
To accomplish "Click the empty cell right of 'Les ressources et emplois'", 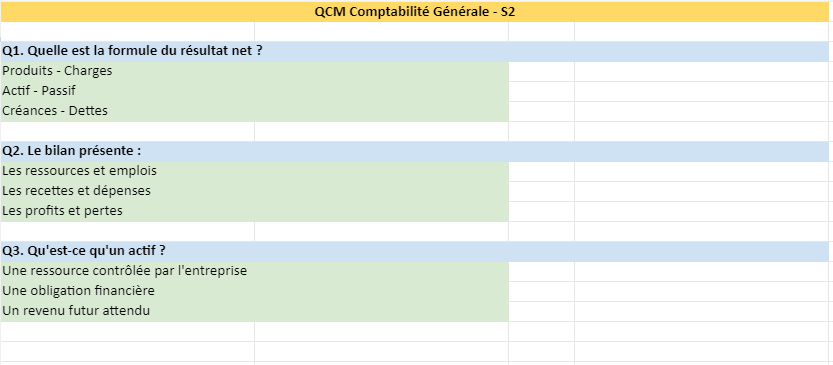I will 541,172.
